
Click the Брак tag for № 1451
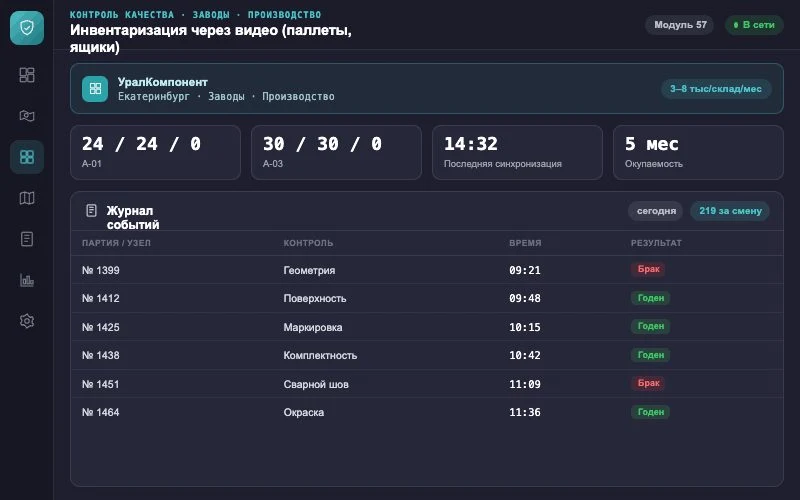pyautogui.click(x=648, y=383)
